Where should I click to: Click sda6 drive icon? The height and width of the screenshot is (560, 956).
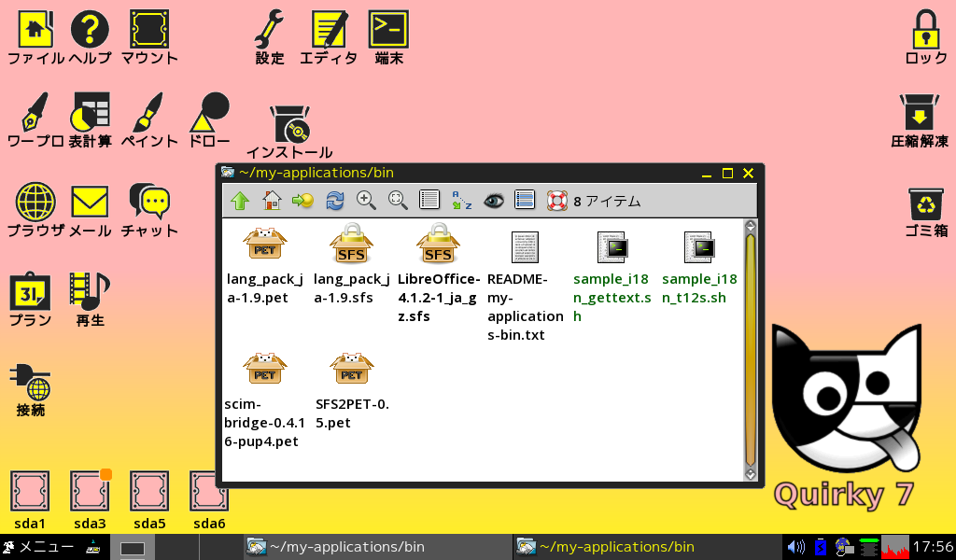point(209,499)
